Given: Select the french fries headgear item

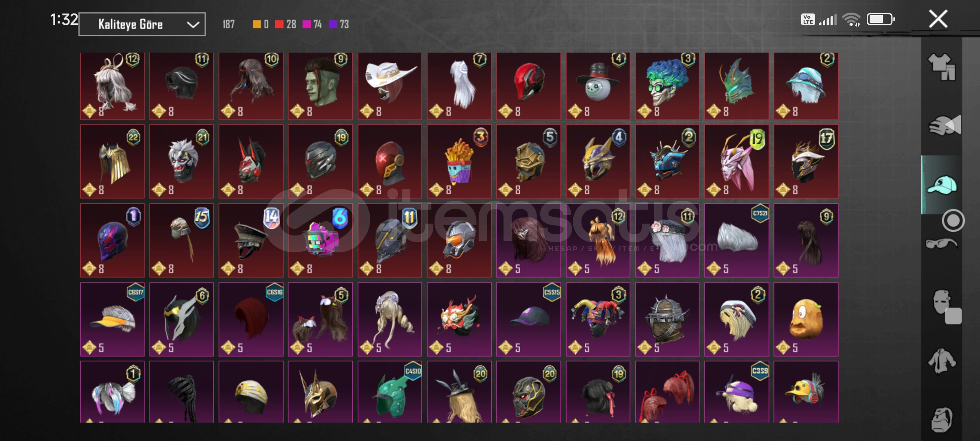Looking at the screenshot, I should pos(459,161).
